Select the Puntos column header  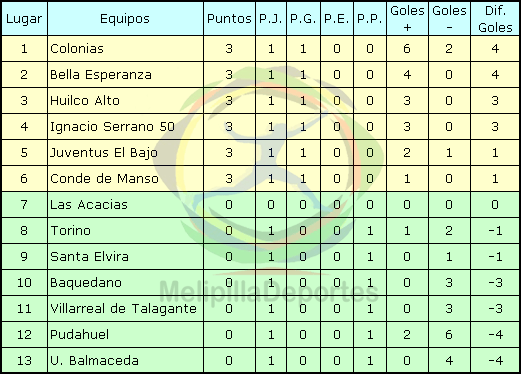(229, 19)
